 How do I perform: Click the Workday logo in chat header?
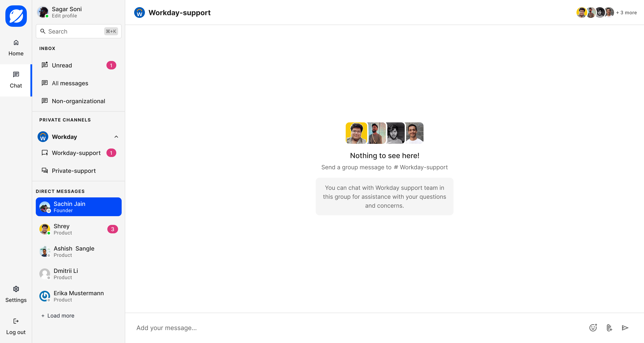pos(140,13)
